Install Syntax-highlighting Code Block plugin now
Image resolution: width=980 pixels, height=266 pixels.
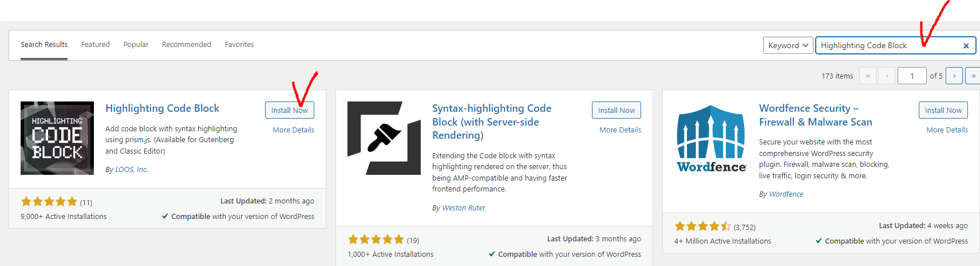[617, 110]
